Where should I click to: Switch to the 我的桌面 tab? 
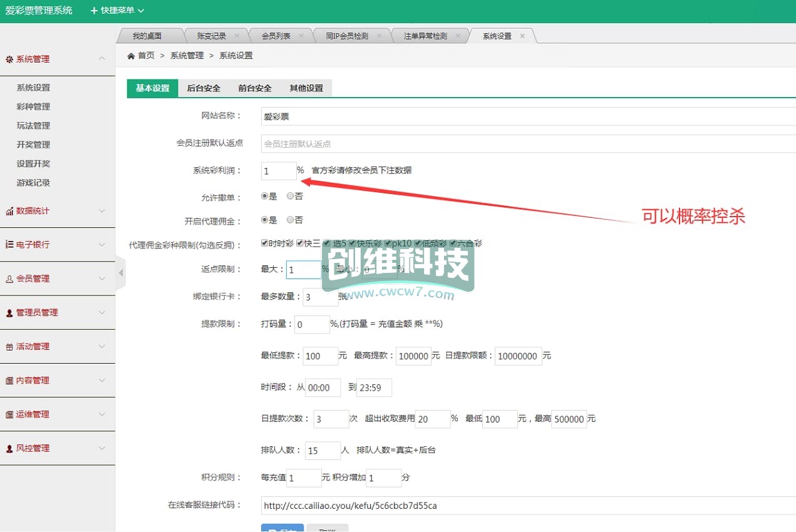coord(147,36)
